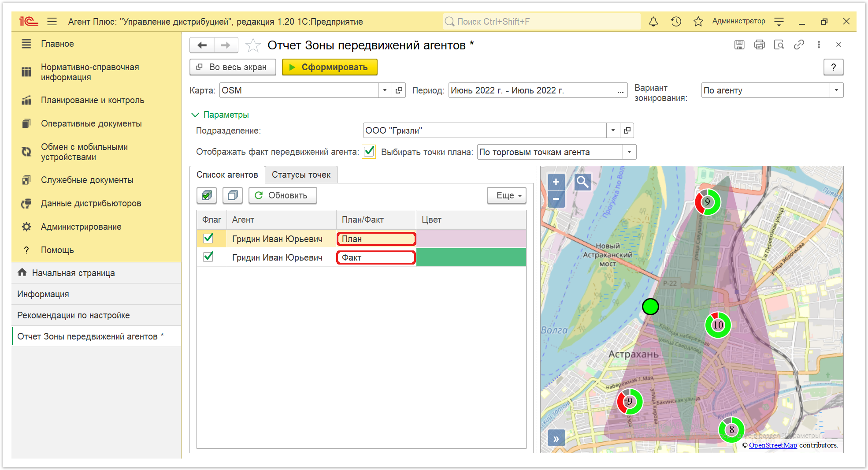Click cluster marker 10 on map
Viewport: 868px width, 470px height.
point(718,325)
